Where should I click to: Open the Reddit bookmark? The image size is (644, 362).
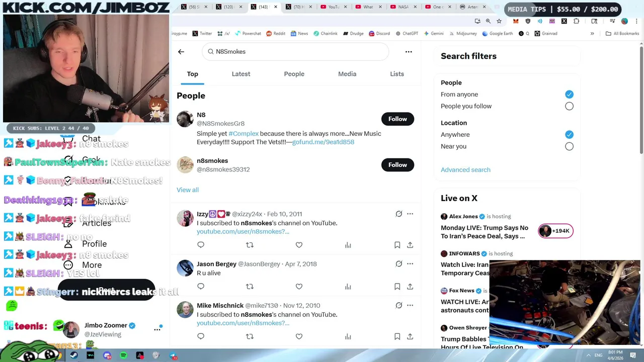coord(276,34)
